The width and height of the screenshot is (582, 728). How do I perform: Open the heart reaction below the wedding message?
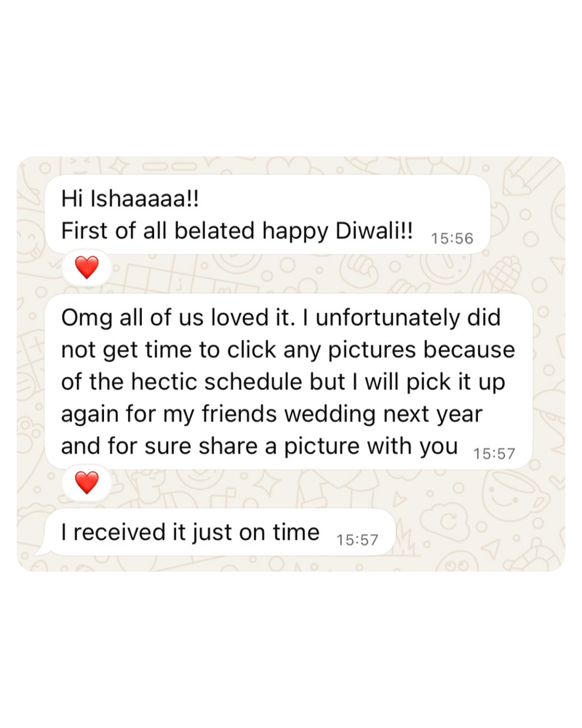[87, 483]
